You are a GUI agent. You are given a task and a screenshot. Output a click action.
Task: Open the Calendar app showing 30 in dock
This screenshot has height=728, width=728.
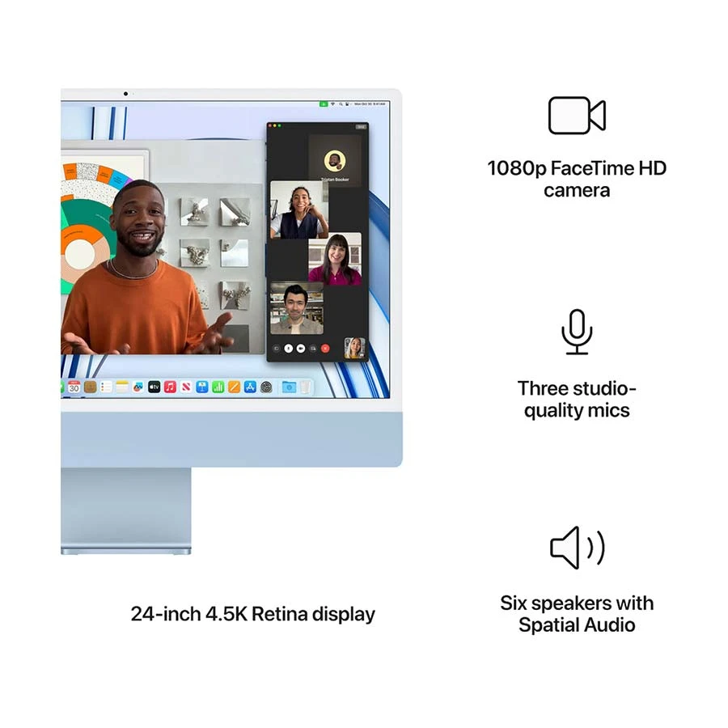[x=74, y=387]
